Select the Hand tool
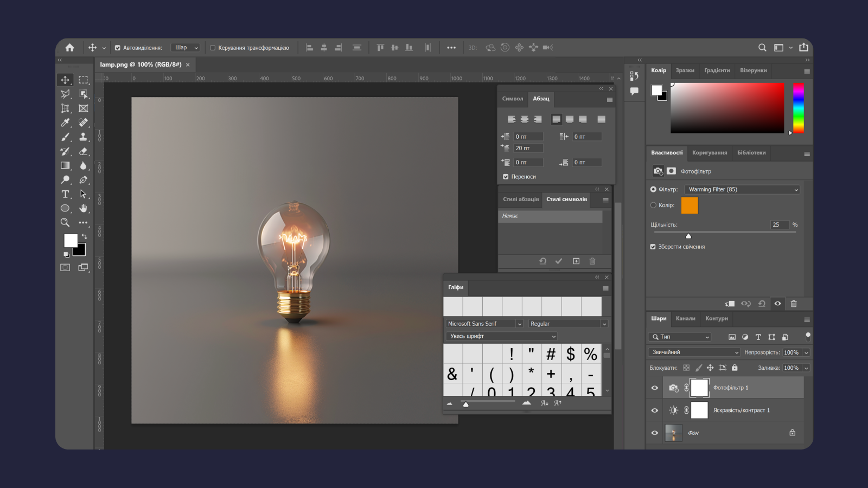 click(x=83, y=208)
